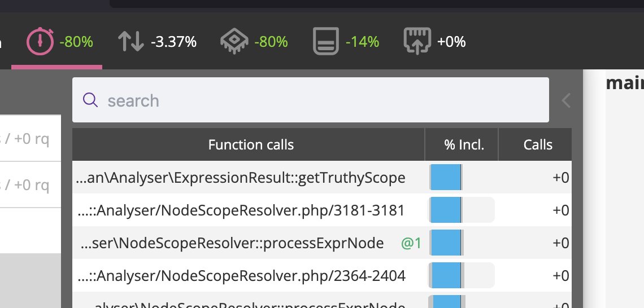Sort by the % Incl. column header

(462, 144)
